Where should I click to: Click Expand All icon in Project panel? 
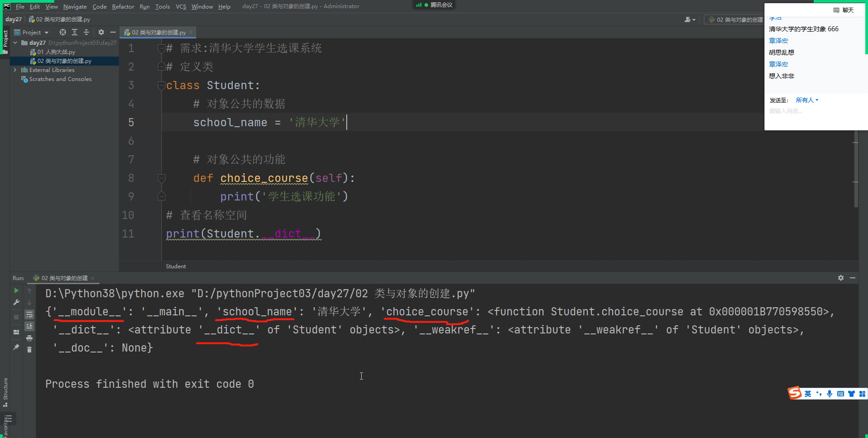(x=75, y=32)
